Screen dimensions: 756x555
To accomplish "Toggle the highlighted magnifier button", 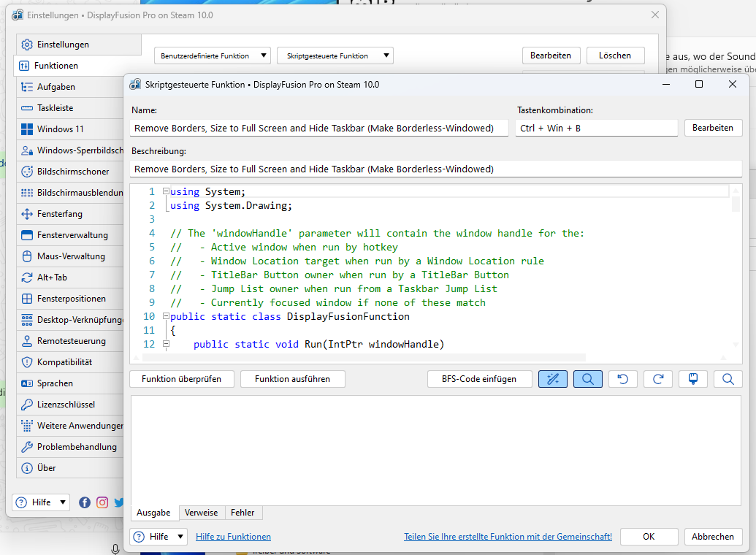I will tap(588, 379).
